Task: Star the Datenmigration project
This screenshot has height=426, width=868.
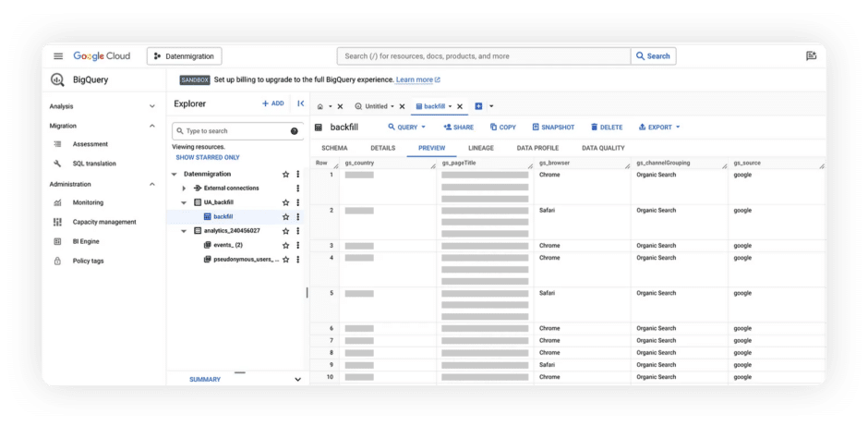Action: (285, 174)
